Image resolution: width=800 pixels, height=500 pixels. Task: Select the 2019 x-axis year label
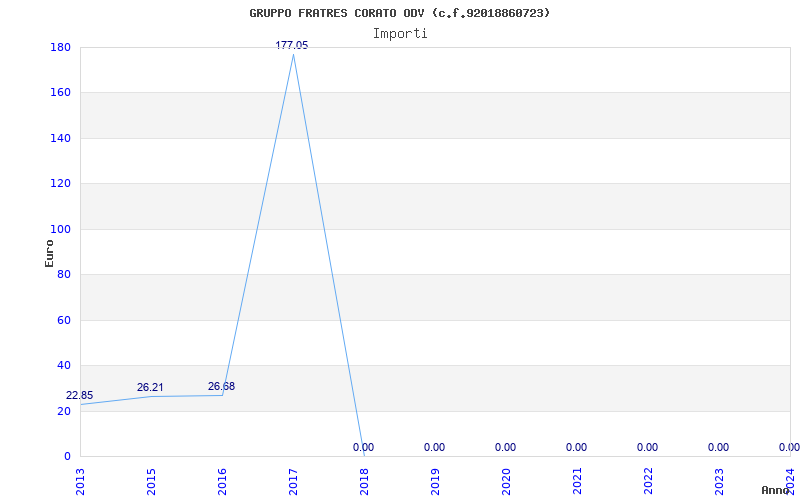pyautogui.click(x=435, y=482)
